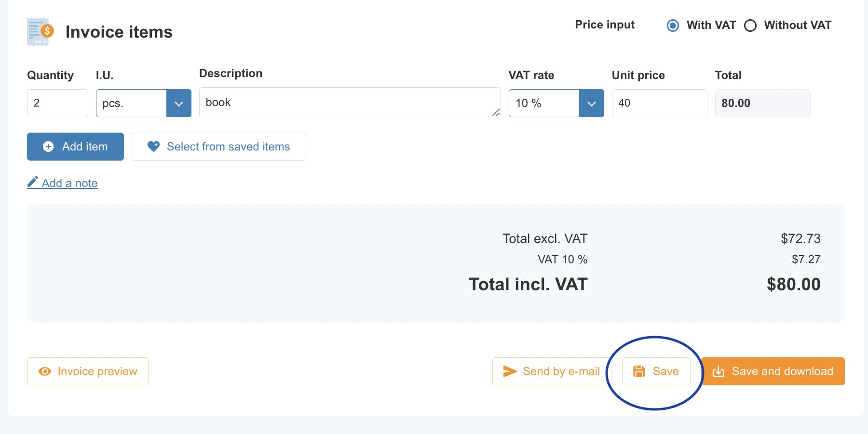Click the floppy disk Save icon
868x434 pixels.
pyautogui.click(x=639, y=371)
